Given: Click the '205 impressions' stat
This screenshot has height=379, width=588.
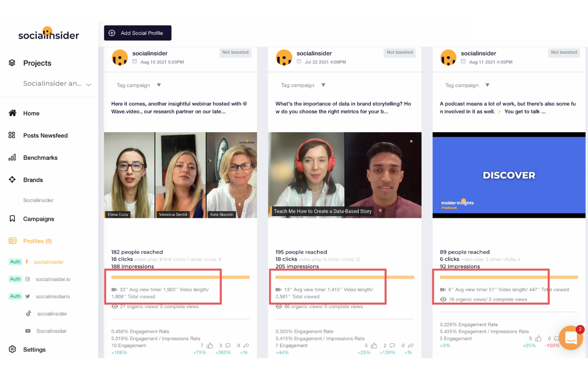Looking at the screenshot, I should point(297,267).
